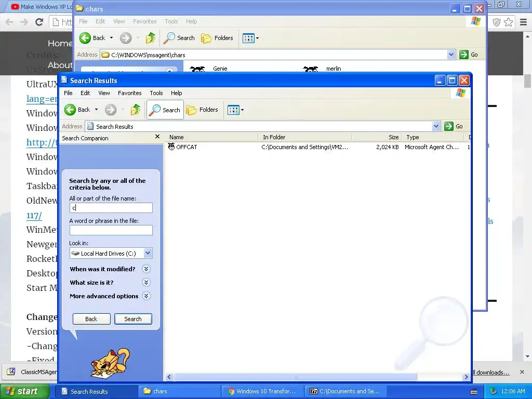The height and width of the screenshot is (399, 532).
Task: Expand chars window address dropdown
Action: click(x=451, y=55)
